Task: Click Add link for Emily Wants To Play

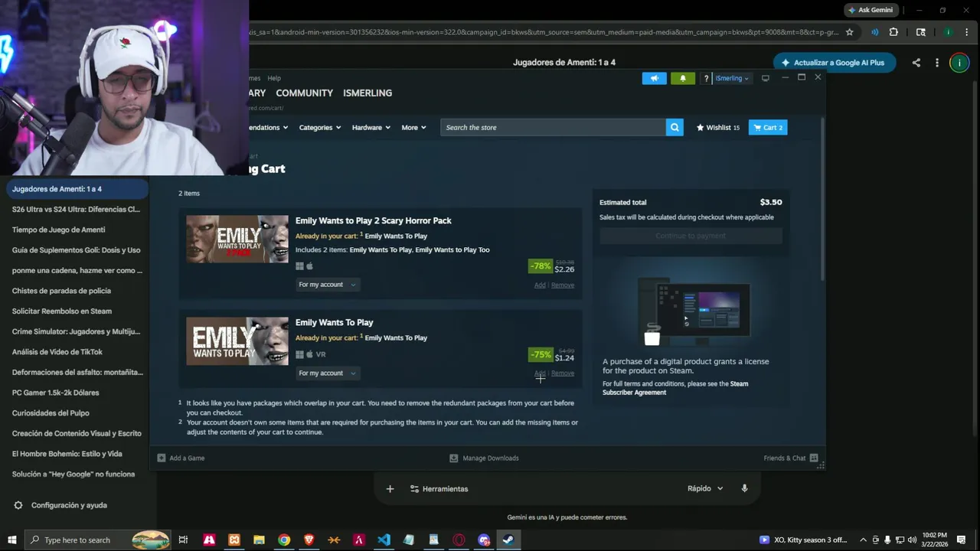Action: (540, 373)
